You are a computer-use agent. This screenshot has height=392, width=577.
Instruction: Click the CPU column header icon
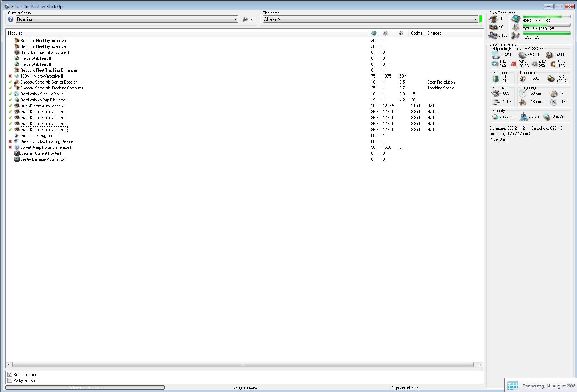(x=374, y=33)
